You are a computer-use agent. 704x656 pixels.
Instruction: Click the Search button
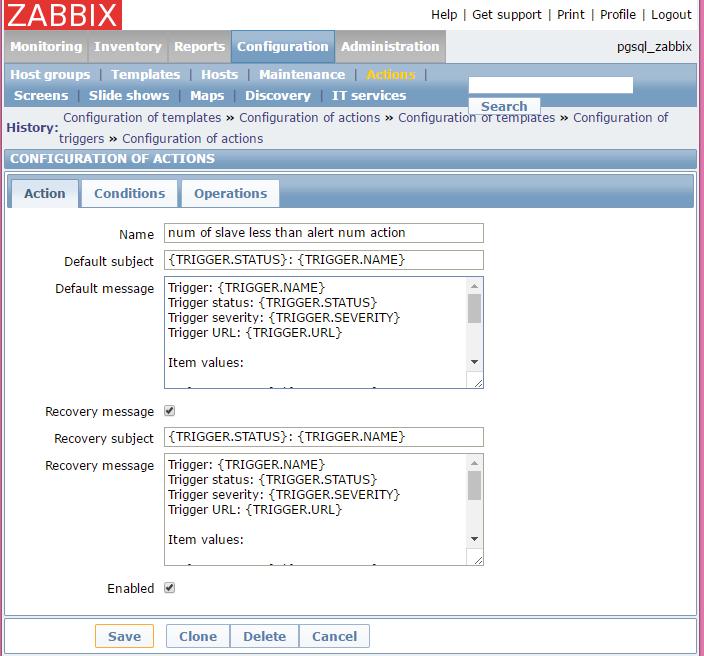pos(504,106)
